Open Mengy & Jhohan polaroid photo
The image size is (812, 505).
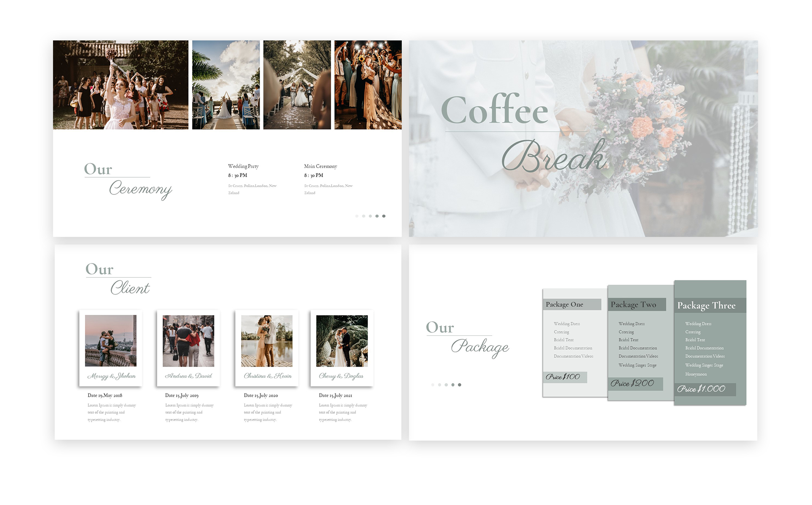point(111,340)
